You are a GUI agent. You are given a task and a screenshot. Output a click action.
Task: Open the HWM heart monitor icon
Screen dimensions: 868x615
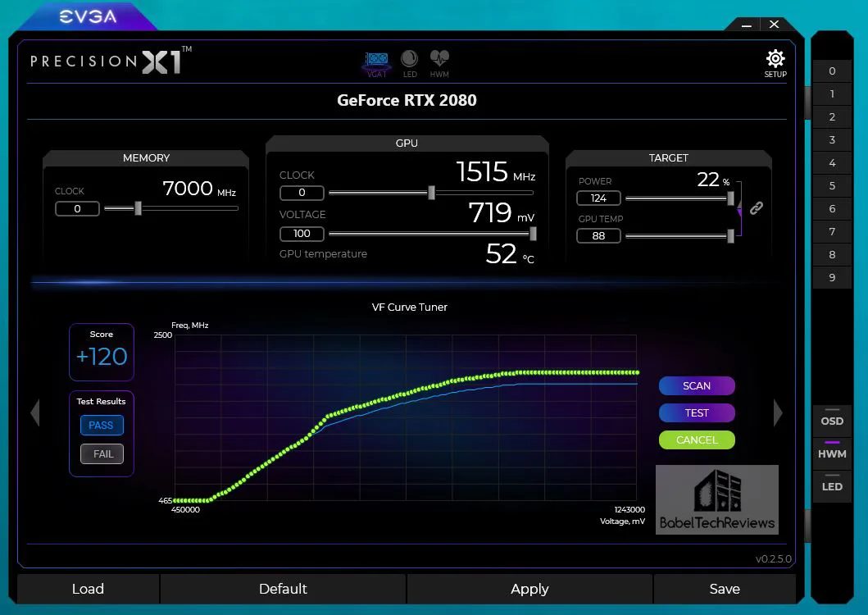coord(439,64)
